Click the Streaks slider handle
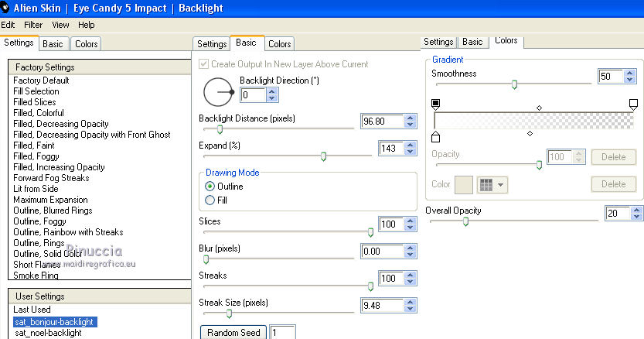 click(x=370, y=286)
